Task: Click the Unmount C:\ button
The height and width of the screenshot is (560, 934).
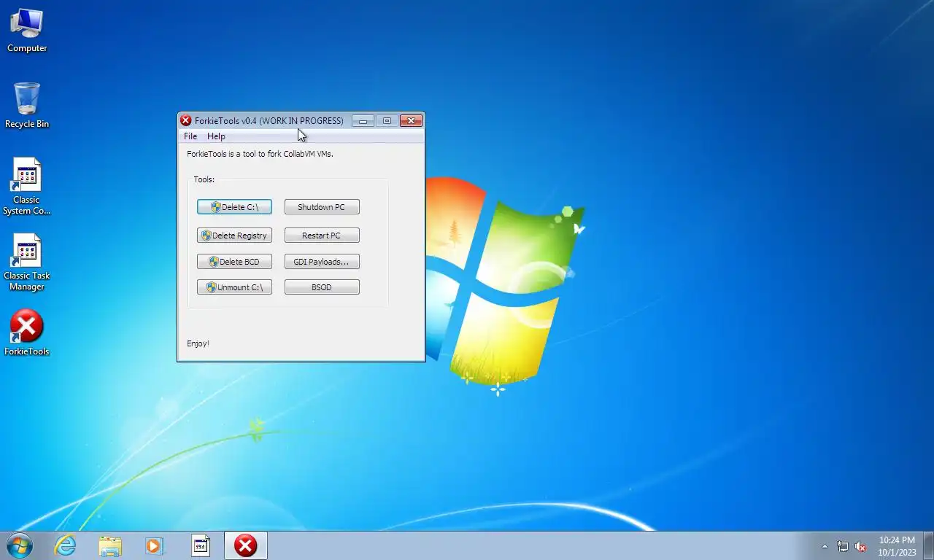Action: (x=234, y=287)
